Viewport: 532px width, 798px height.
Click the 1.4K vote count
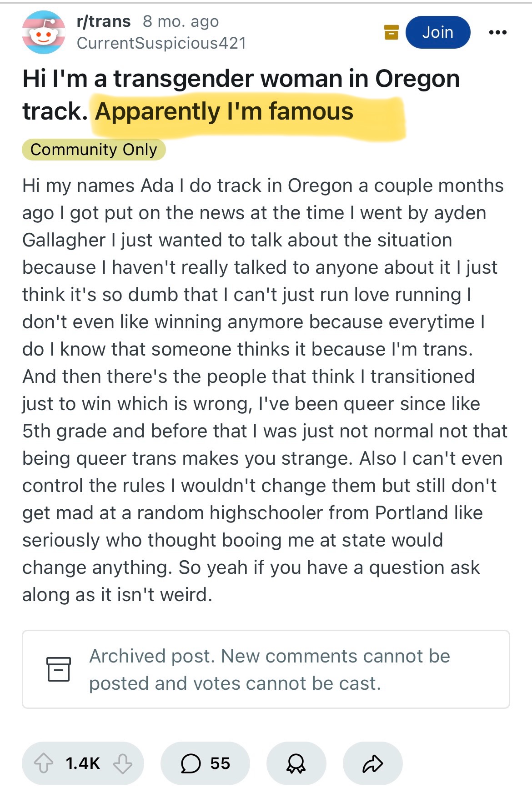point(83,763)
